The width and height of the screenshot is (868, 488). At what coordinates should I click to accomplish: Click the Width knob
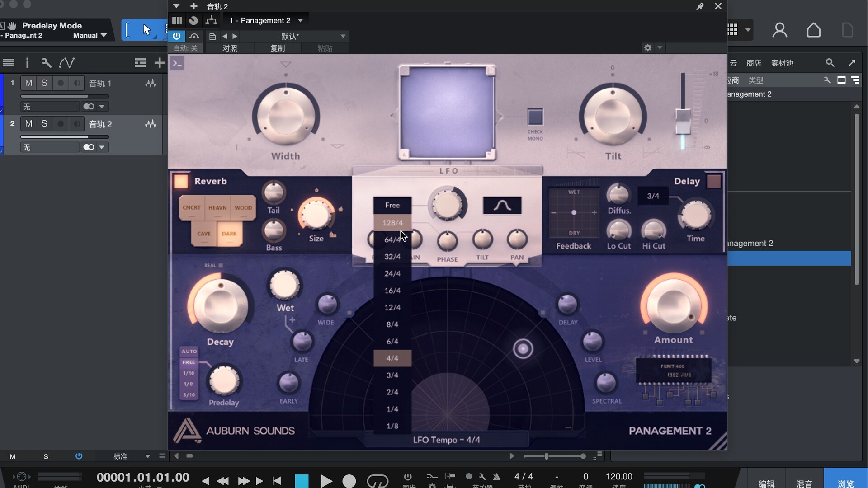(x=286, y=117)
